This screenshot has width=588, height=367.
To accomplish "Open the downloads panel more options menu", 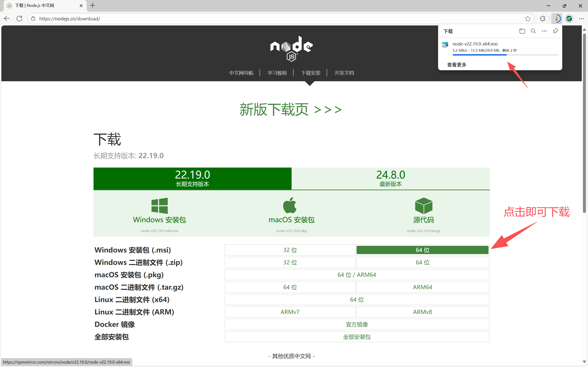I will click(544, 31).
